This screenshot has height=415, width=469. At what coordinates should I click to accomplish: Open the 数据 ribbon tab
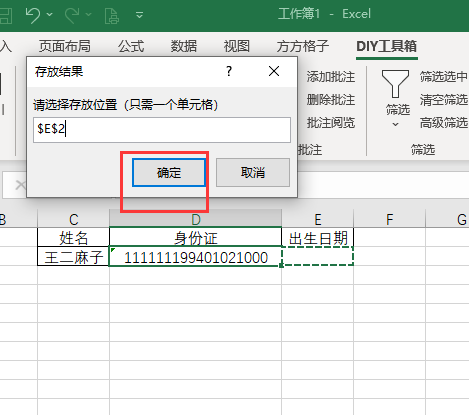tap(184, 46)
